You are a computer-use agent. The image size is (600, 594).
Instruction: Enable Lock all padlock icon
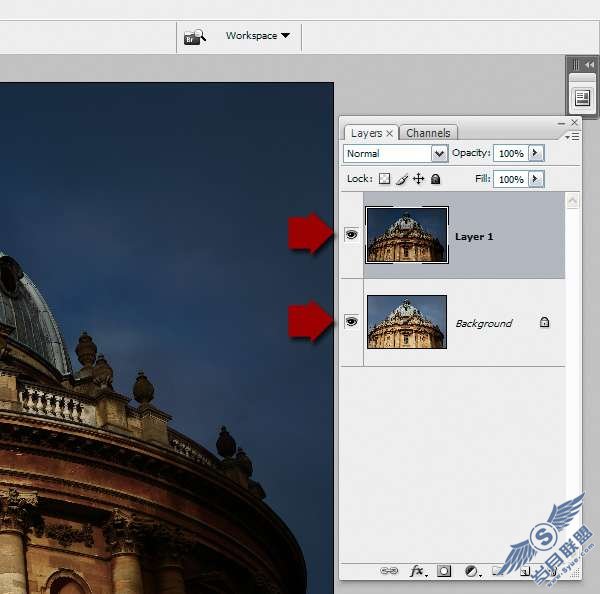point(435,179)
